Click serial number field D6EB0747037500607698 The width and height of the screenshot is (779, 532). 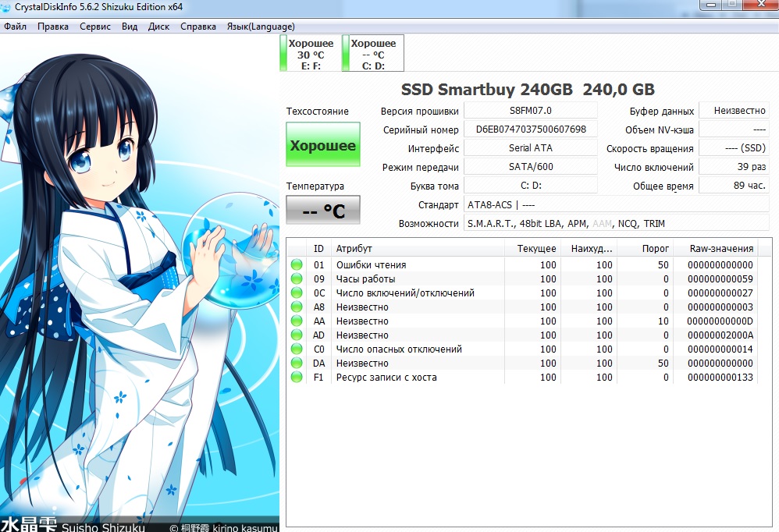click(x=531, y=129)
